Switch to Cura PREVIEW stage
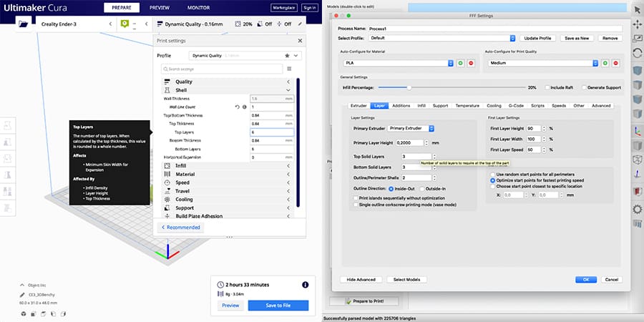Image resolution: width=644 pixels, height=322 pixels. coord(160,8)
